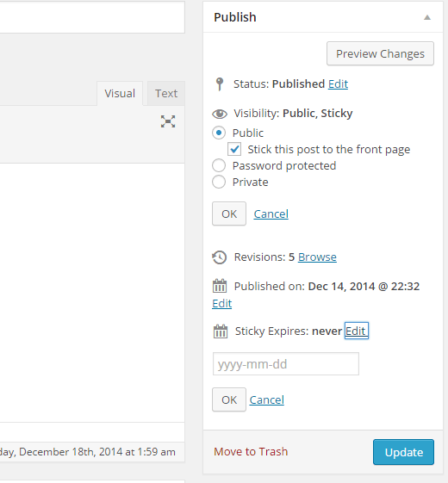Click the visibility eye icon

[220, 114]
